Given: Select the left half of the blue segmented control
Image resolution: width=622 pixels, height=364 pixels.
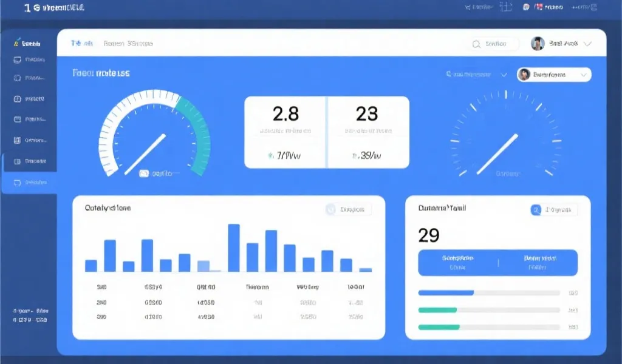Looking at the screenshot, I should [x=458, y=262].
